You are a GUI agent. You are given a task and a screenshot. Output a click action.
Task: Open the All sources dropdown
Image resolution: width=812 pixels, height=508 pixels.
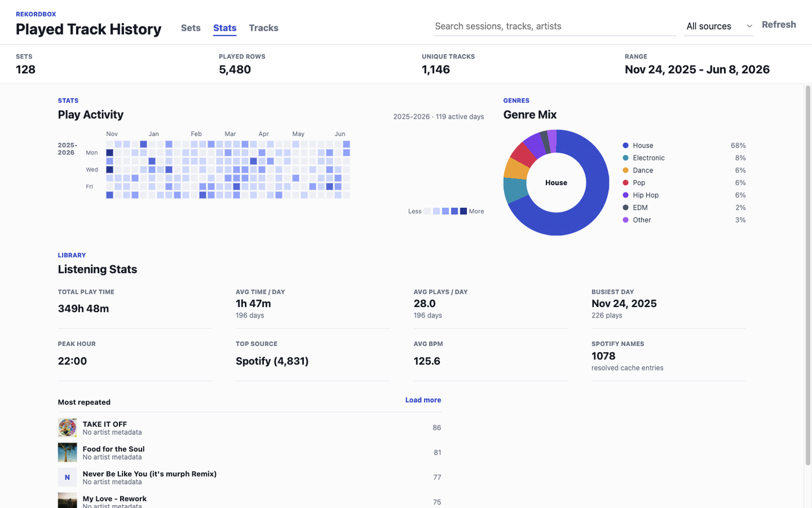coord(719,26)
